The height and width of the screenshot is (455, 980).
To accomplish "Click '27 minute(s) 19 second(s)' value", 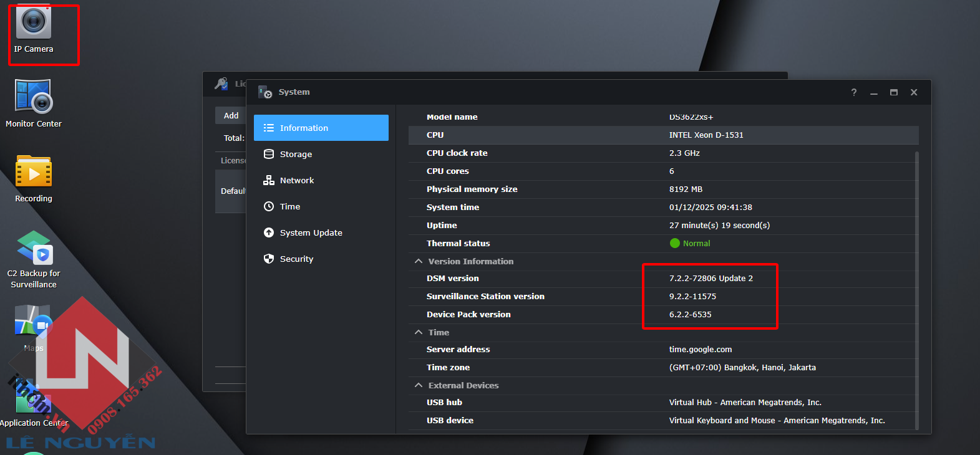I will click(719, 225).
